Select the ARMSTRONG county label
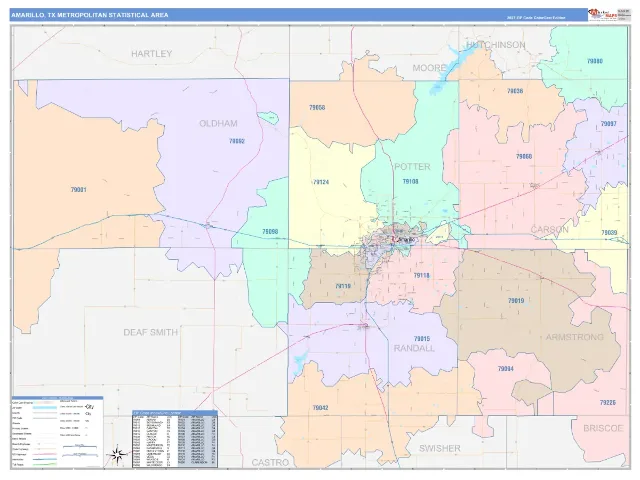 click(574, 337)
